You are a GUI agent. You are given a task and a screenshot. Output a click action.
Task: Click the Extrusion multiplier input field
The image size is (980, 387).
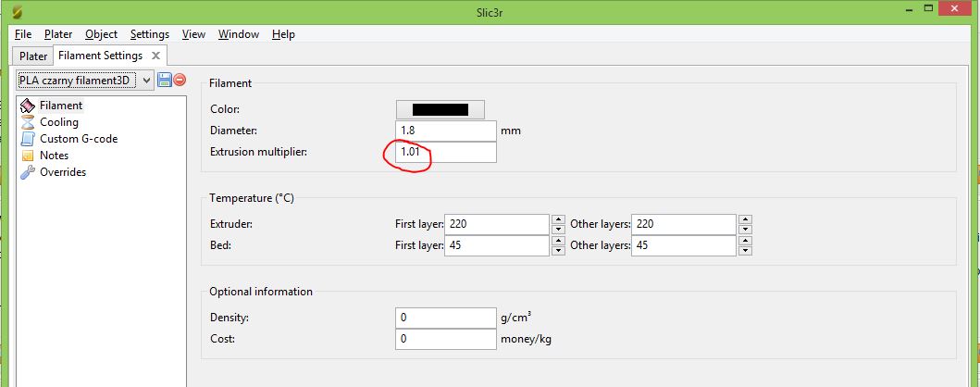click(445, 152)
